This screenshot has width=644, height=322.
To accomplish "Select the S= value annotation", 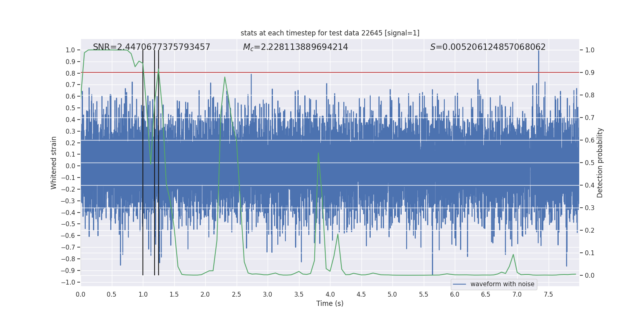I will tap(487, 47).
